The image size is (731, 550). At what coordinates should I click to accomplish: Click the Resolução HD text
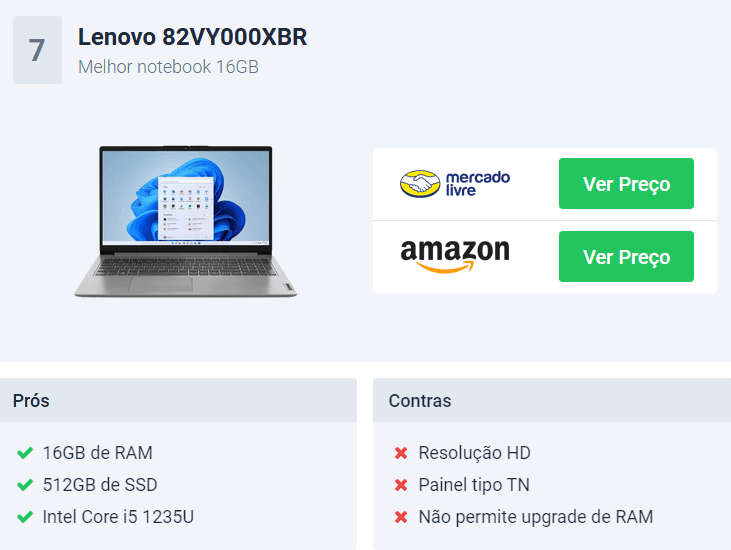click(475, 453)
